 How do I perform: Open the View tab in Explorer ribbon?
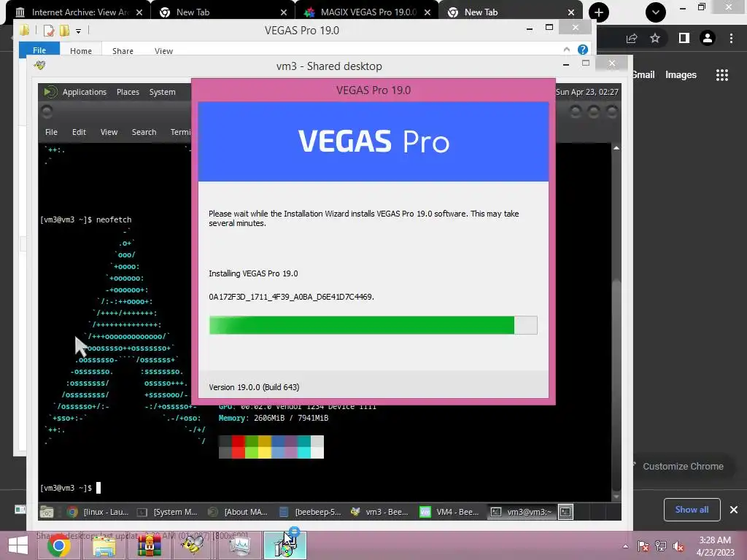point(163,50)
